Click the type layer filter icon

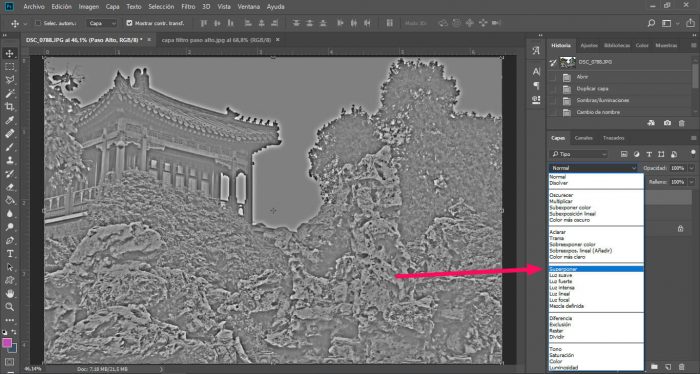tap(649, 154)
